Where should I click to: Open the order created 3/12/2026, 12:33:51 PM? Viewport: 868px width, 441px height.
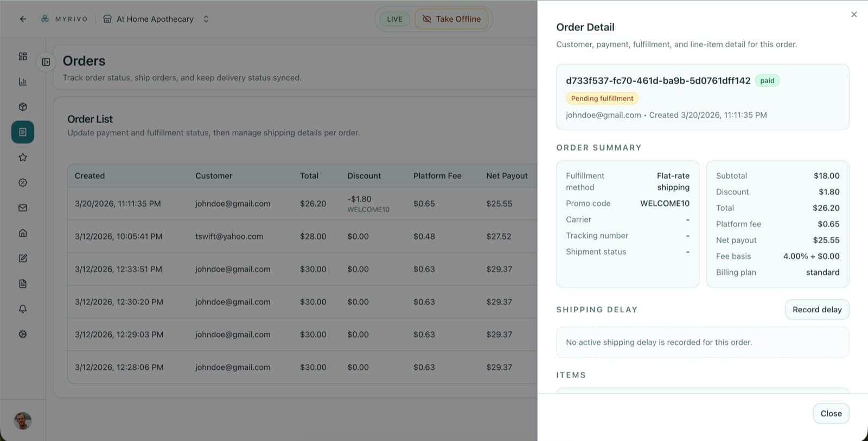click(x=302, y=269)
